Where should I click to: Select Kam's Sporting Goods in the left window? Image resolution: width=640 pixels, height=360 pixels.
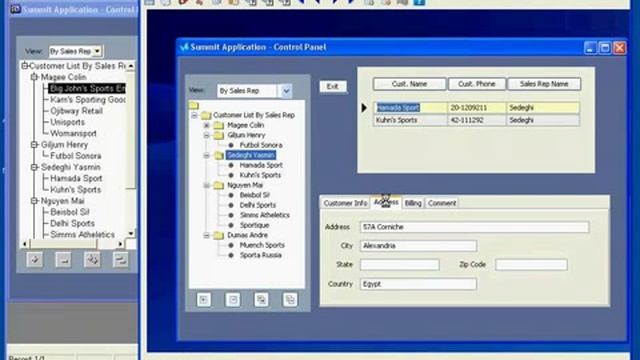pyautogui.click(x=88, y=100)
